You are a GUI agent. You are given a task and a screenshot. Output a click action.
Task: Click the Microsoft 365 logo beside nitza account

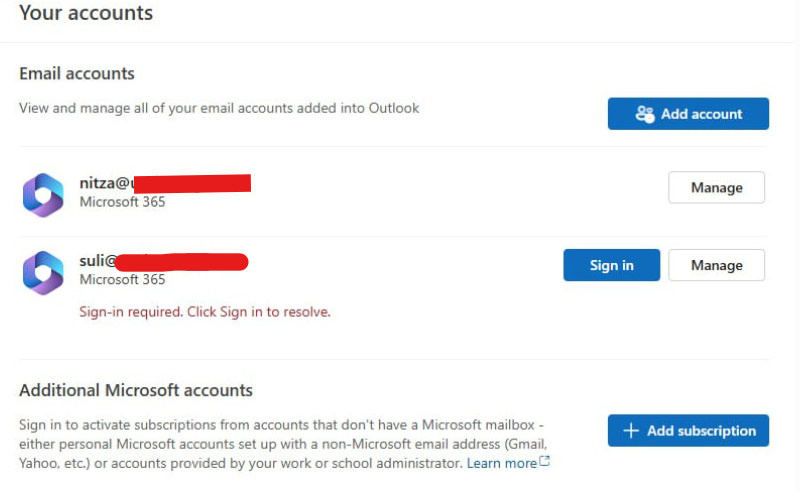tap(43, 195)
